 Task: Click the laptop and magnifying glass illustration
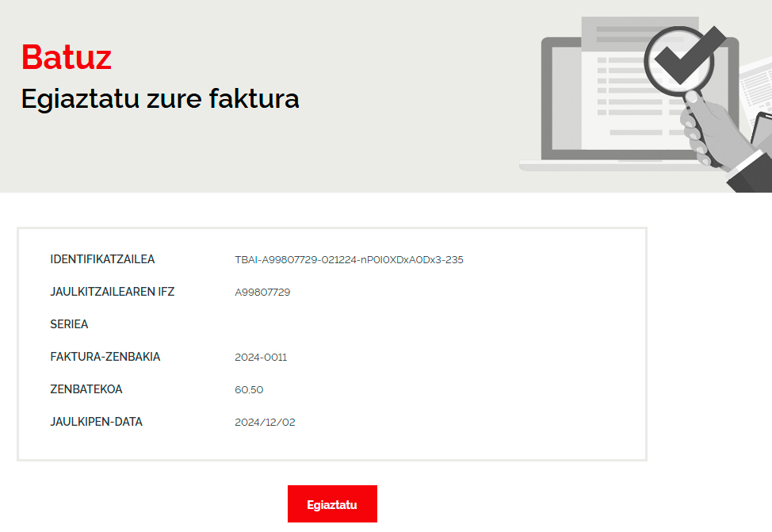[645, 103]
